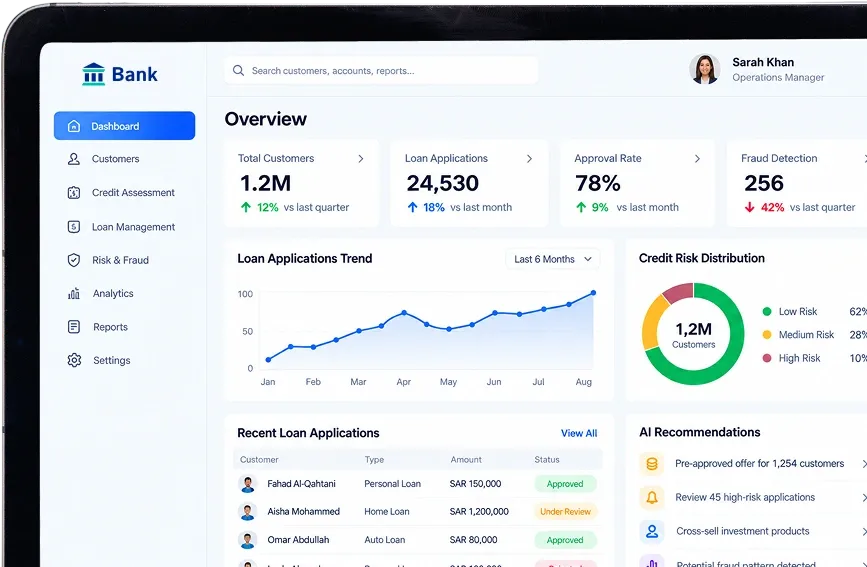This screenshot has height=567, width=867.
Task: Click the green up arrow in Approval Rate
Action: coord(581,207)
